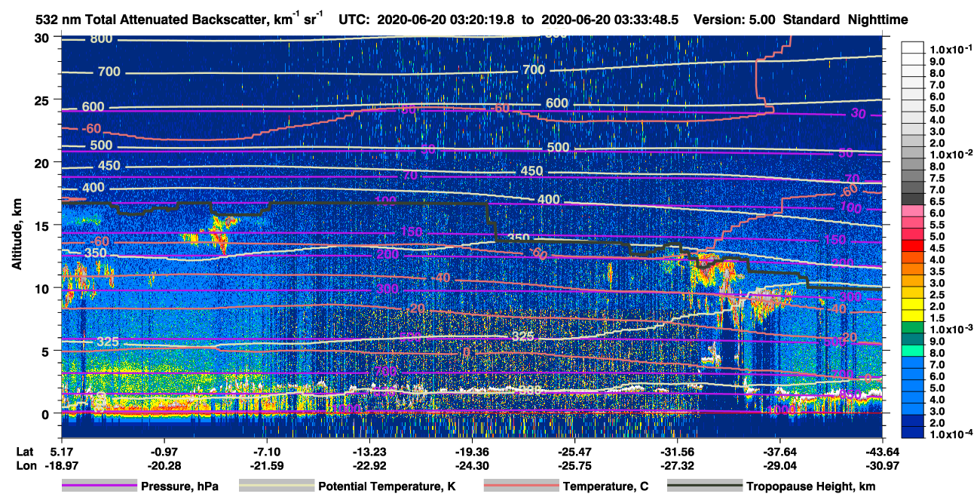Click the altitude axis tick "0"
The width and height of the screenshot is (980, 503).
(47, 413)
